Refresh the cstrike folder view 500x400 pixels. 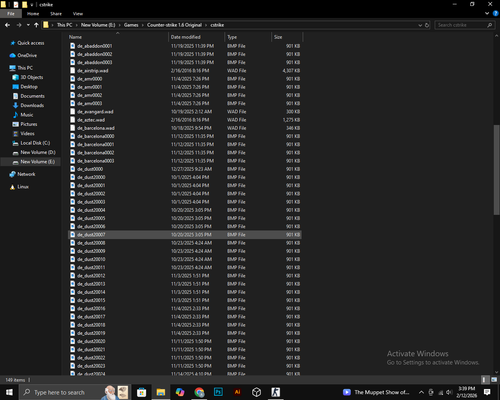[427, 25]
